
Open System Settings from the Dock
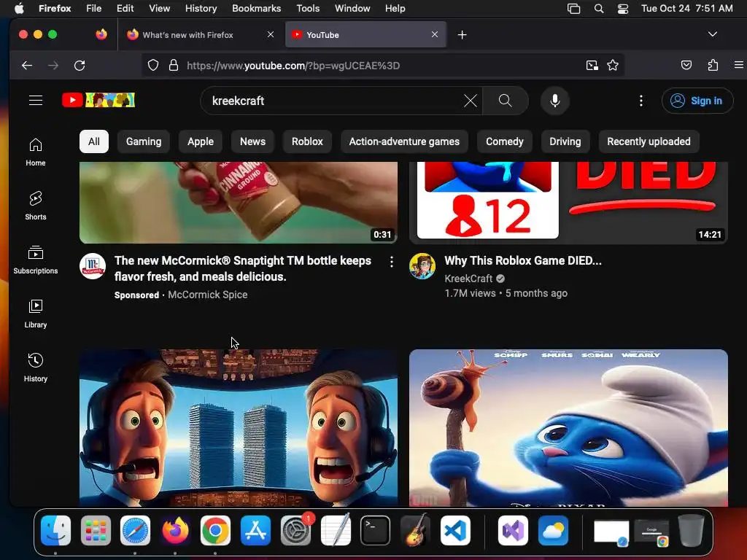pyautogui.click(x=296, y=531)
